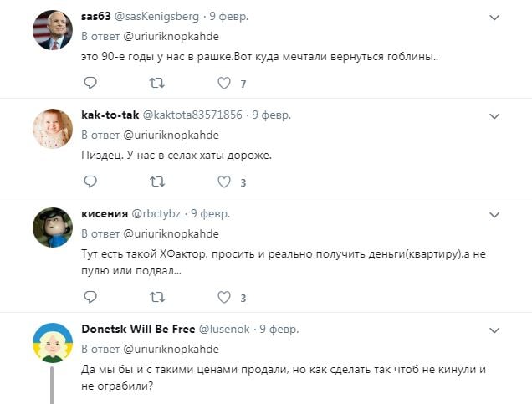The image size is (532, 404).
Task: Like кисения's tweet
Action: pos(224,297)
